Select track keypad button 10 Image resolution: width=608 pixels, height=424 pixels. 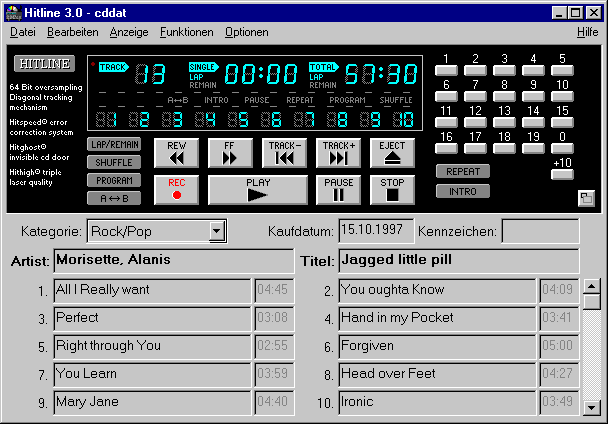(562, 96)
